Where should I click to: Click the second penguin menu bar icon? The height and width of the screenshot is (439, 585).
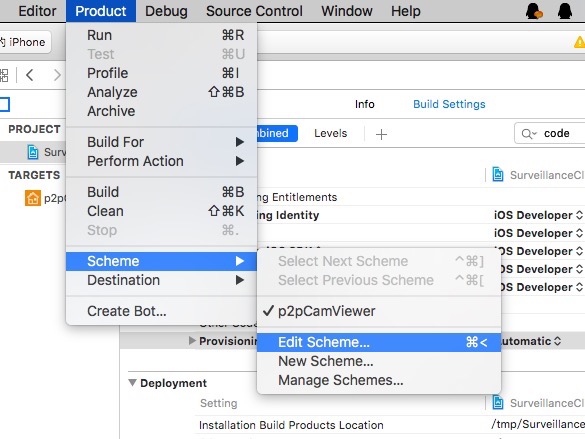click(565, 10)
